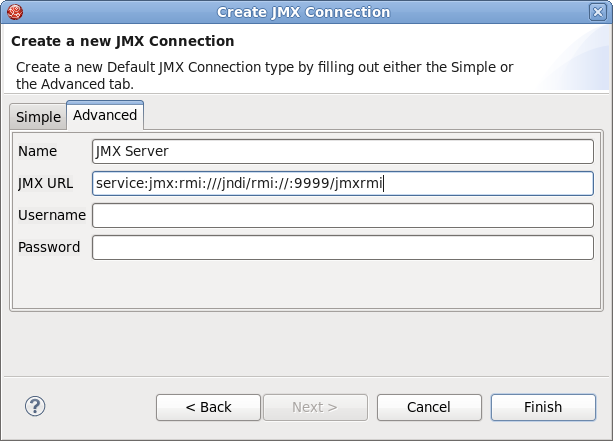The image size is (613, 441).
Task: Click the Name field label
Action: [x=37, y=151]
